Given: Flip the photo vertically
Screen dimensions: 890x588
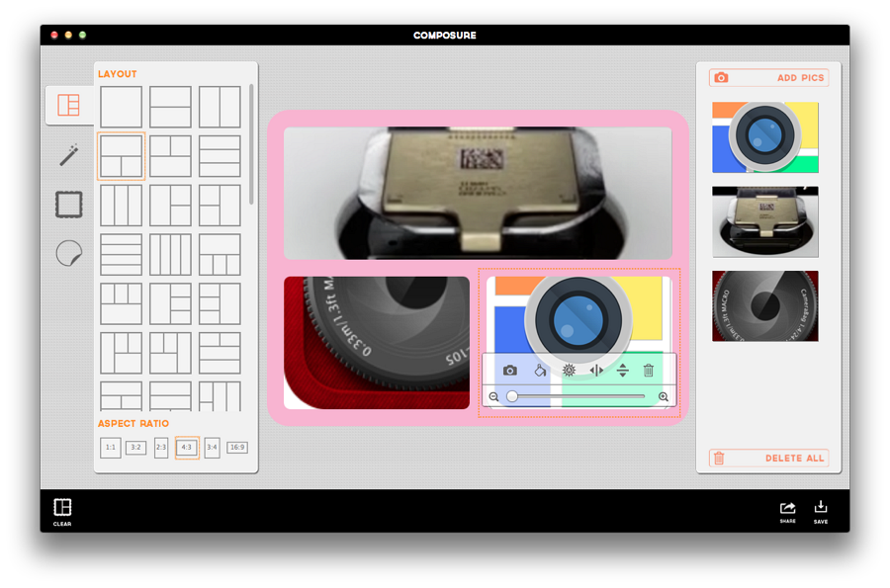Looking at the screenshot, I should tap(623, 371).
